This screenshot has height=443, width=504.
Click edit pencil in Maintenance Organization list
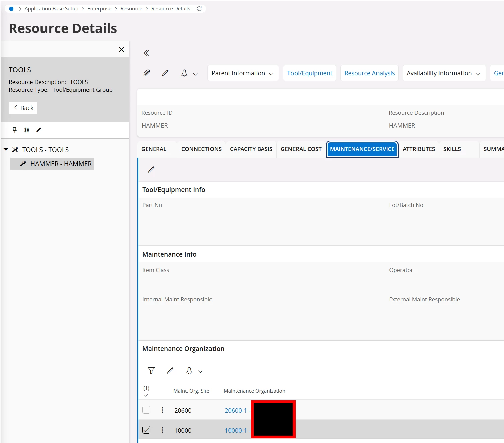[170, 371]
